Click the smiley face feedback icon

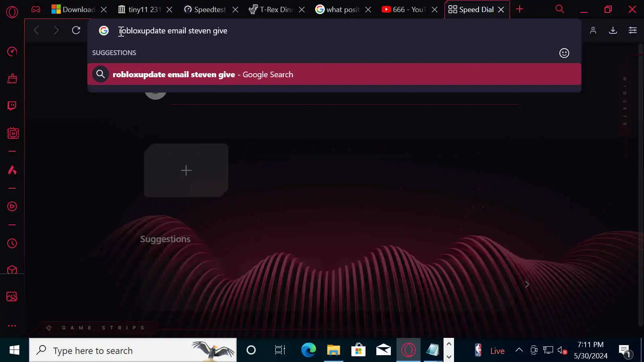click(x=564, y=53)
